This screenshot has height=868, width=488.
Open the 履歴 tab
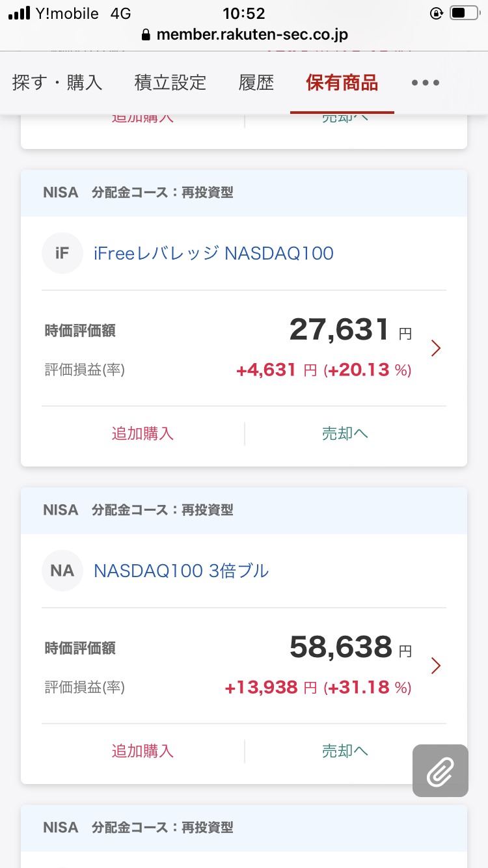coord(256,83)
